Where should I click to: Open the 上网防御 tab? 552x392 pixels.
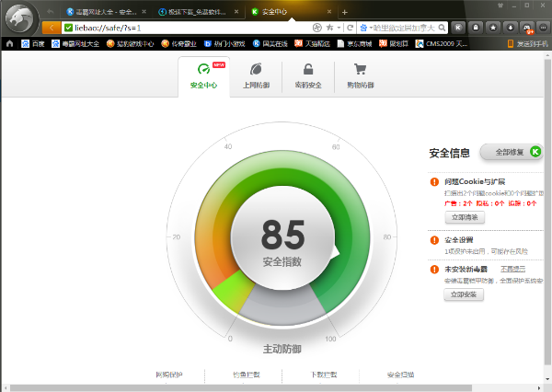(256, 75)
